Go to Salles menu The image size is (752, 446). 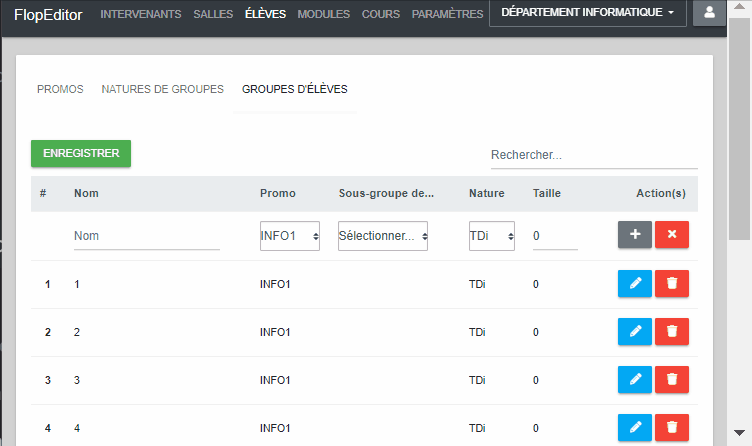213,14
